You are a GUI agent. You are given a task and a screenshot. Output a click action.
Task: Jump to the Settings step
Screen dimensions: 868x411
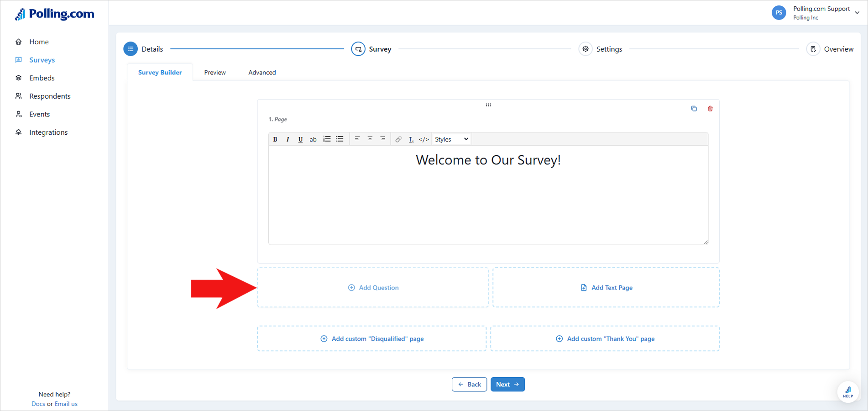click(600, 49)
